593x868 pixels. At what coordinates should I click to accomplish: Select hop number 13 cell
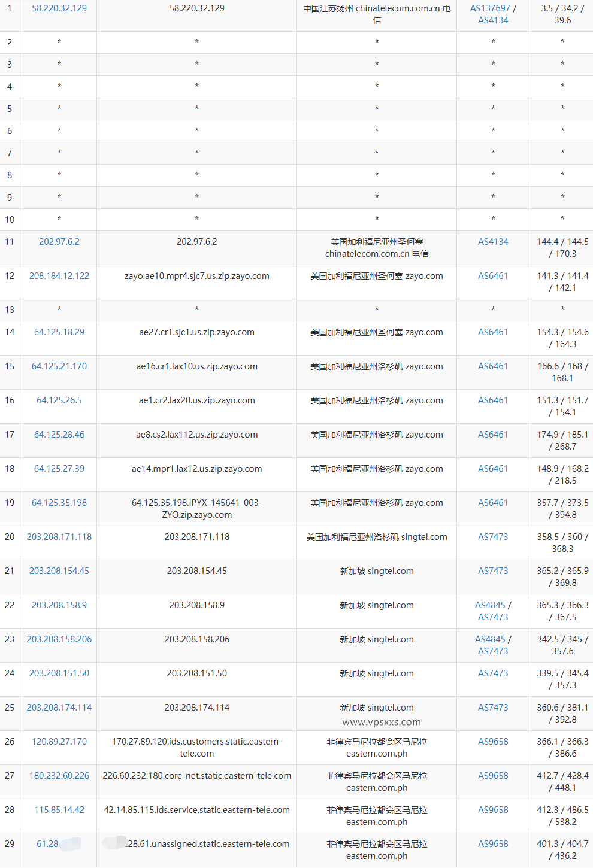[x=10, y=310]
